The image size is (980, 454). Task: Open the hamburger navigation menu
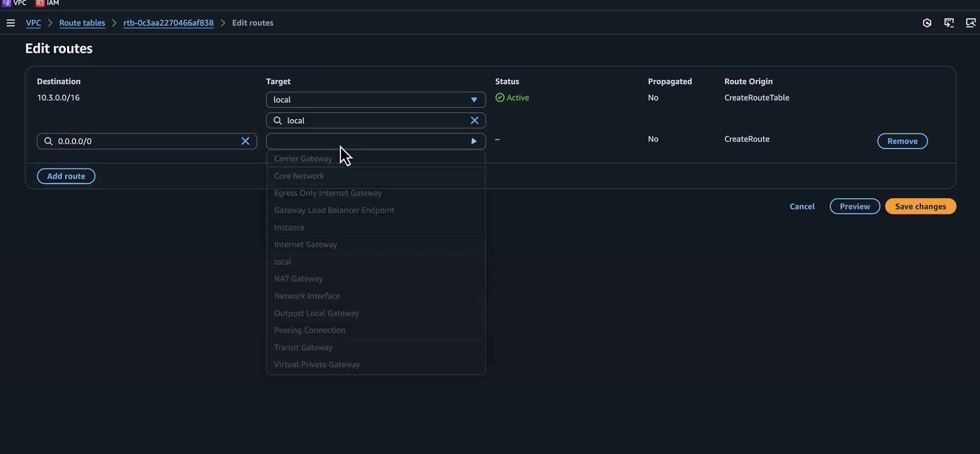tap(10, 23)
